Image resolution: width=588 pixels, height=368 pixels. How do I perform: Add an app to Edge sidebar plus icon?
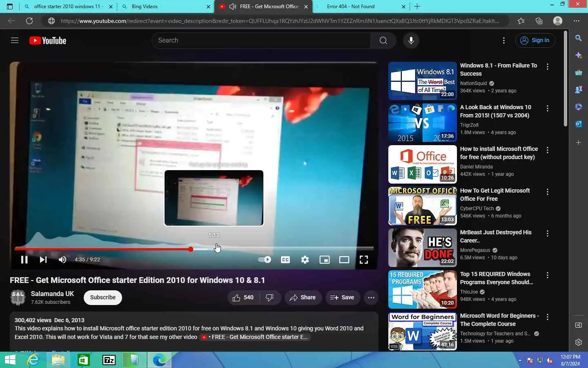(579, 143)
